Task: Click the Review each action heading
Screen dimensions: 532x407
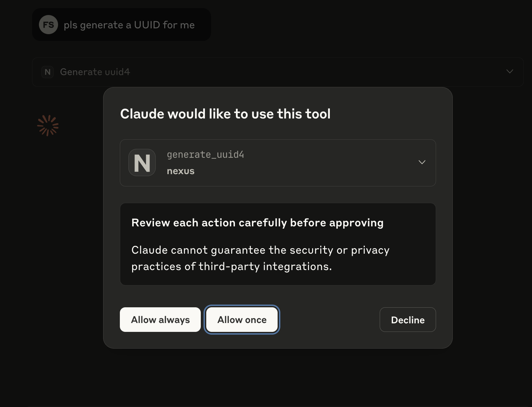Action: click(257, 222)
